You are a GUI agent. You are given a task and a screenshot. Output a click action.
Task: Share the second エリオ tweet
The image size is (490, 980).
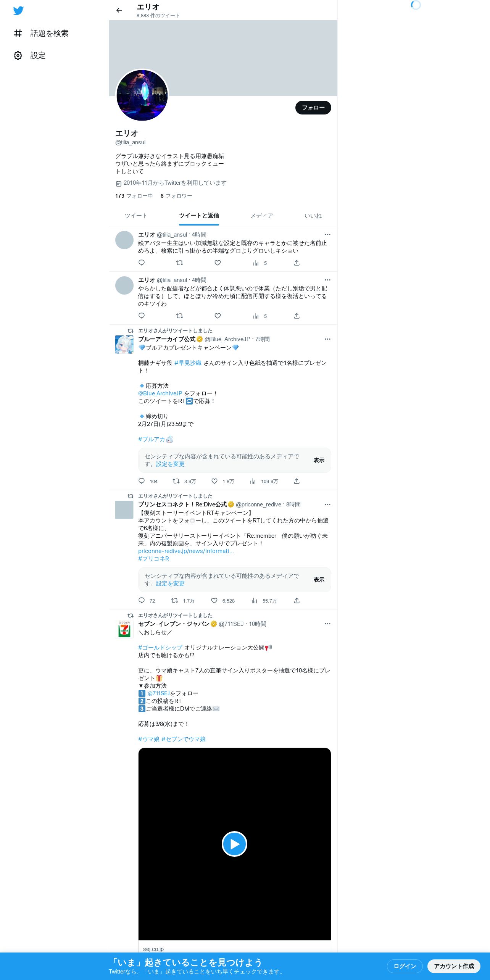click(297, 316)
